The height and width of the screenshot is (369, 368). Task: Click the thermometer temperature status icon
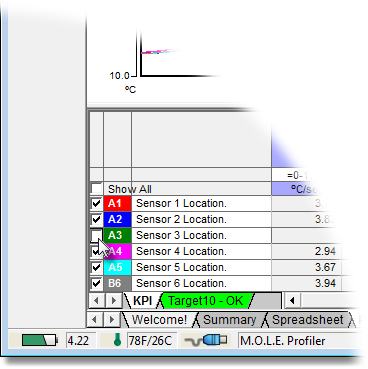click(x=117, y=340)
